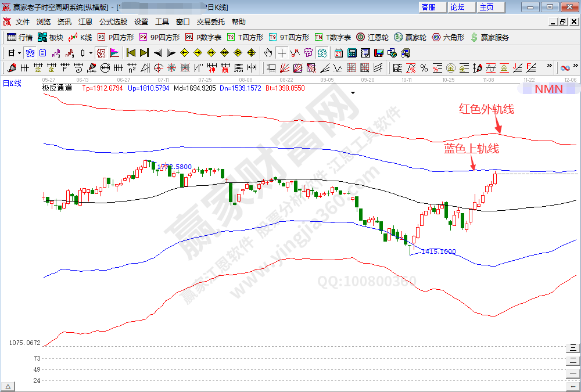Expand the candlestick style dropdown arrow
Image resolution: width=581 pixels, height=392 pixels.
[x=91, y=53]
